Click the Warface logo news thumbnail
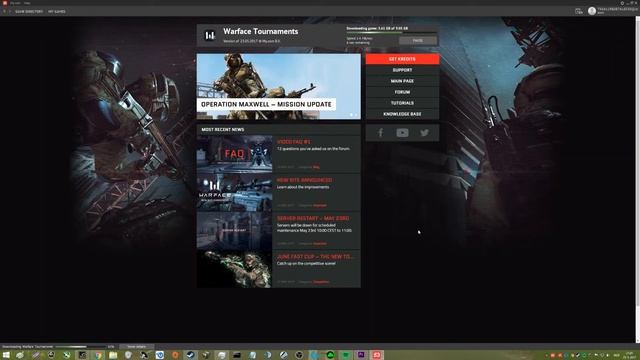640x360 pixels. click(x=234, y=192)
